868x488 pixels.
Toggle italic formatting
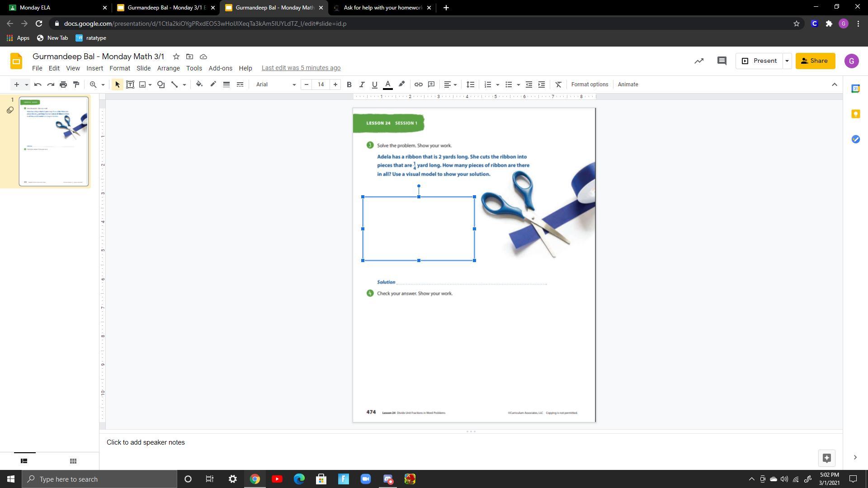[x=362, y=84]
